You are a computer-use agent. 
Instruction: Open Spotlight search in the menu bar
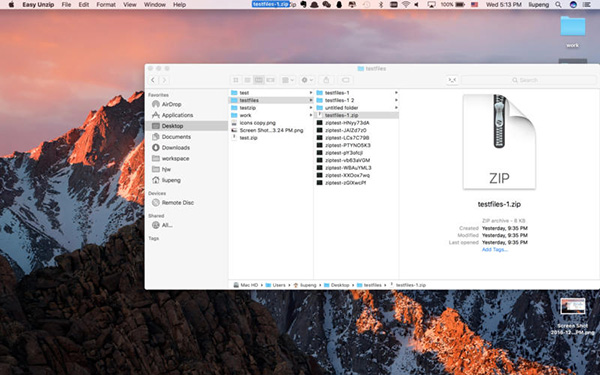[558, 5]
